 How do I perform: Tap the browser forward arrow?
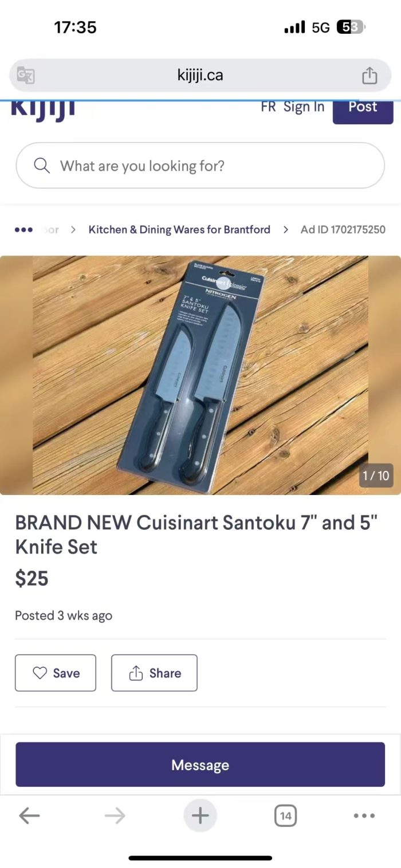pos(115,815)
